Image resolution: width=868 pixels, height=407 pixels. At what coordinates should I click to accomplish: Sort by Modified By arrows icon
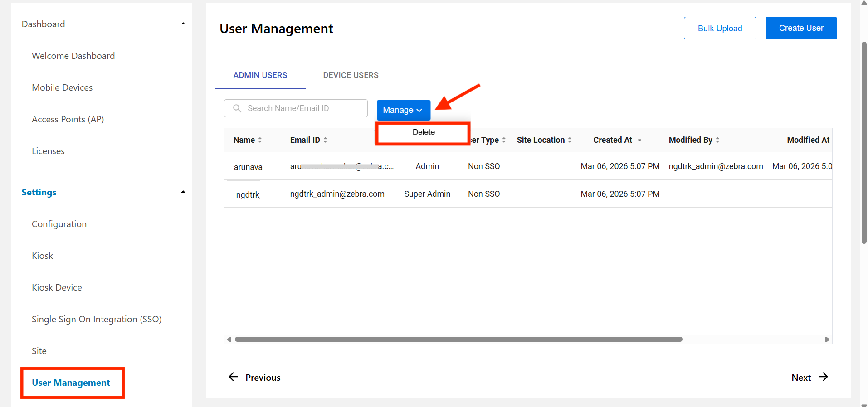pyautogui.click(x=717, y=140)
